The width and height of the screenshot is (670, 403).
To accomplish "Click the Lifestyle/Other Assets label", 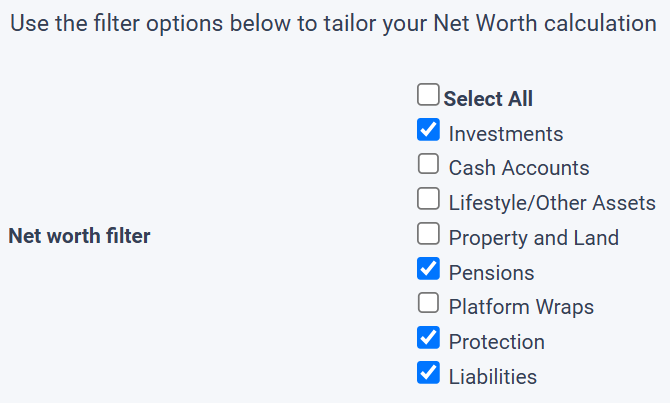I will coord(552,203).
